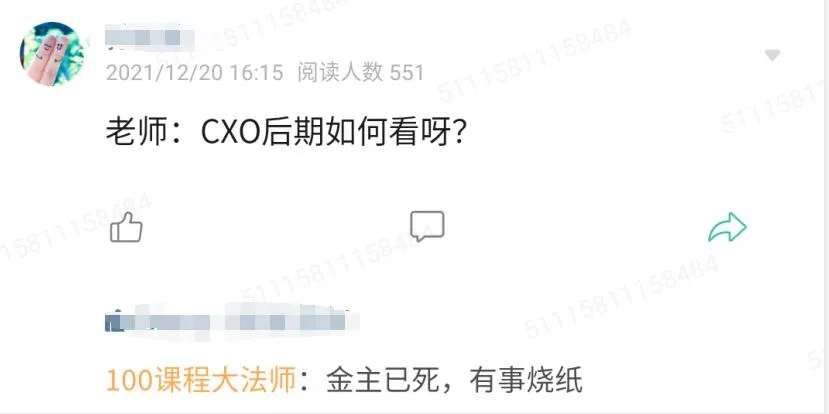Visit the blurred username beside the avatar
This screenshot has height=414, width=829.
(150, 38)
